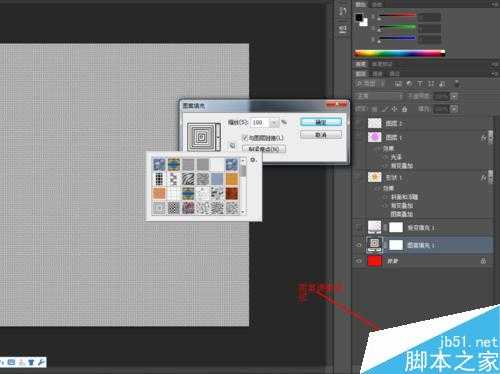Click the fx icon on 图层 1
Image resolution: width=500 pixels, height=374 pixels.
[x=483, y=137]
